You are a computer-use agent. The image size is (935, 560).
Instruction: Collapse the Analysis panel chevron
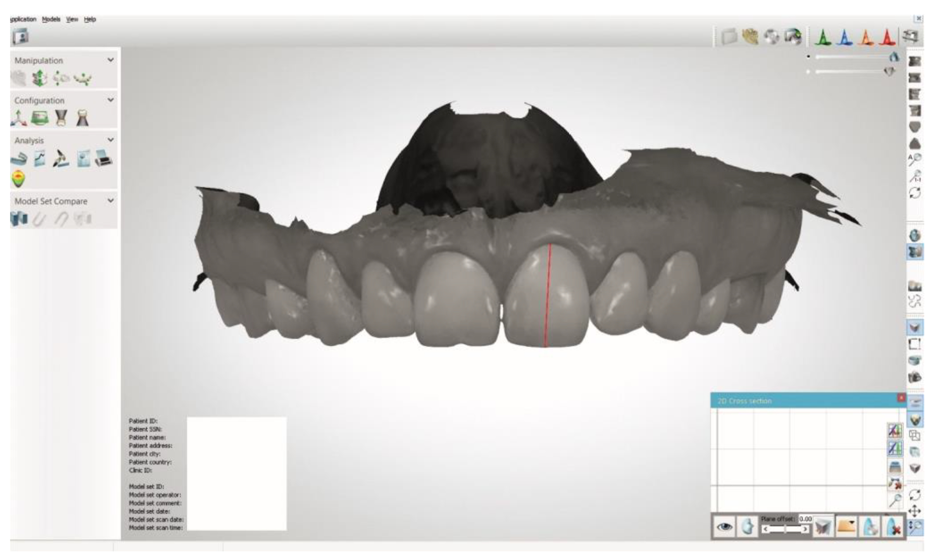coord(111,140)
